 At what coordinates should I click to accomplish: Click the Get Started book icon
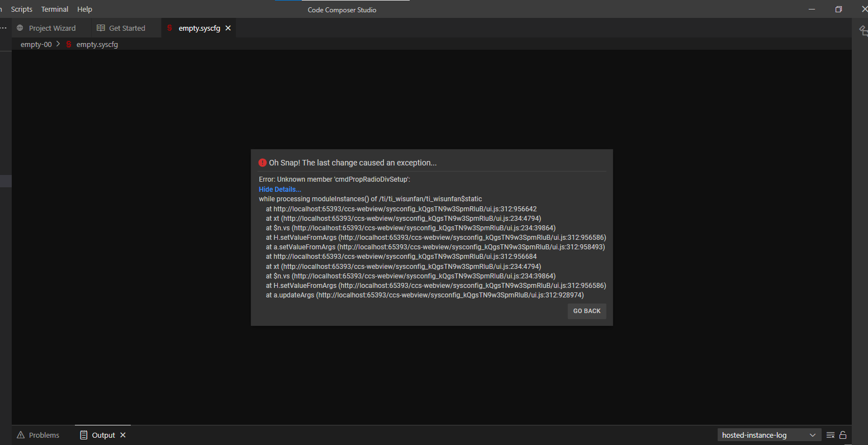(101, 28)
